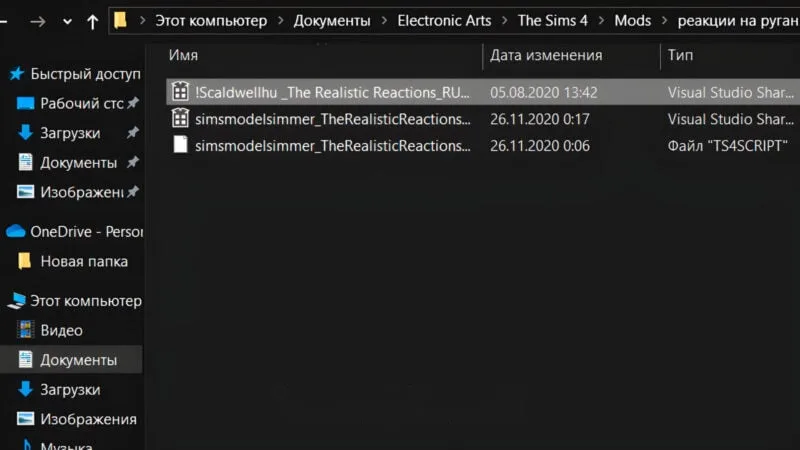Click the Новая папка folder icon

pyautogui.click(x=24, y=261)
